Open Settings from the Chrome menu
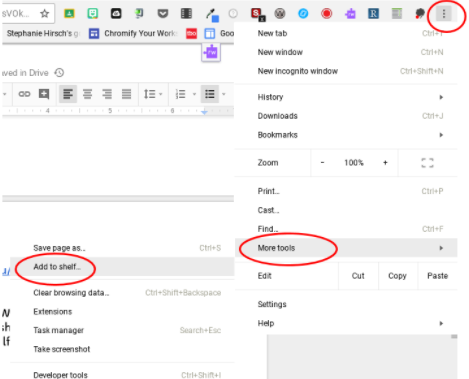 (x=346, y=304)
